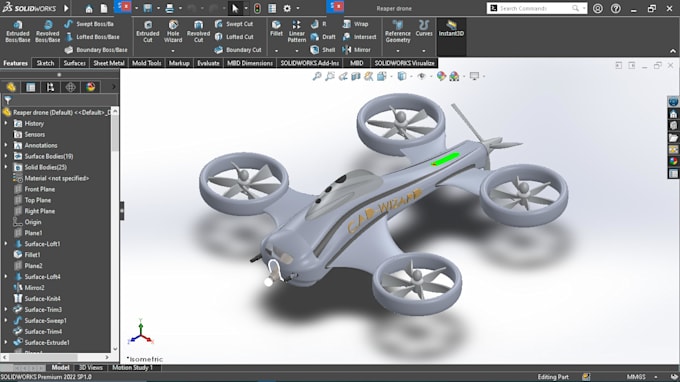
Task: Click the Rebuild traffic light icon
Action: [x=257, y=8]
